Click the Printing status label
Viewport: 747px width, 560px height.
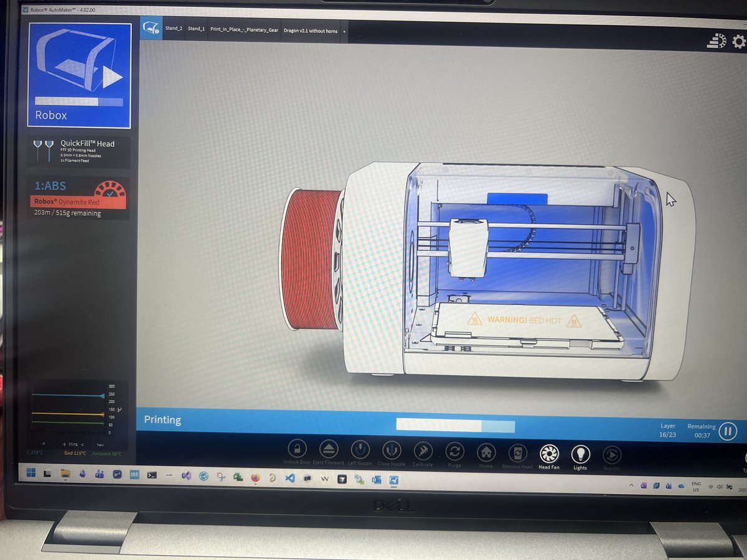(x=162, y=420)
